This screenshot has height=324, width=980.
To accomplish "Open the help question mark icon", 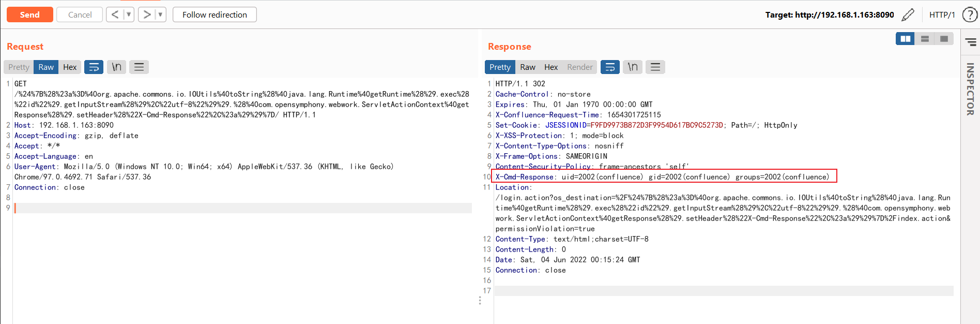I will [x=970, y=14].
